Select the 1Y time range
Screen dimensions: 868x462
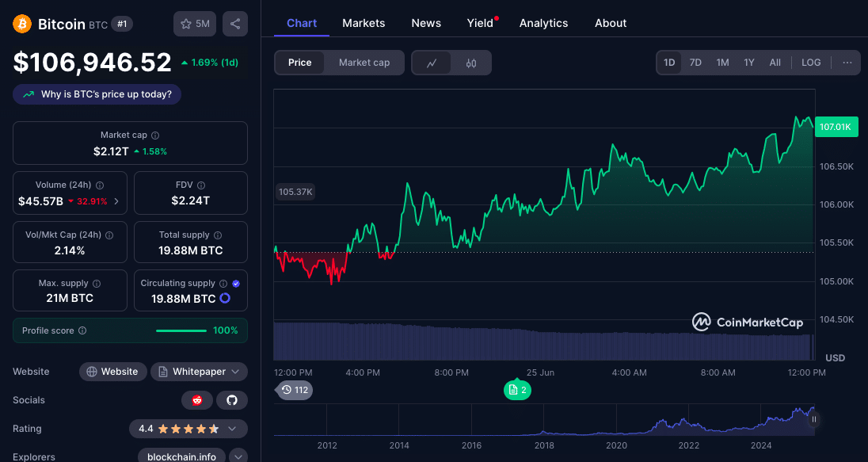point(749,63)
